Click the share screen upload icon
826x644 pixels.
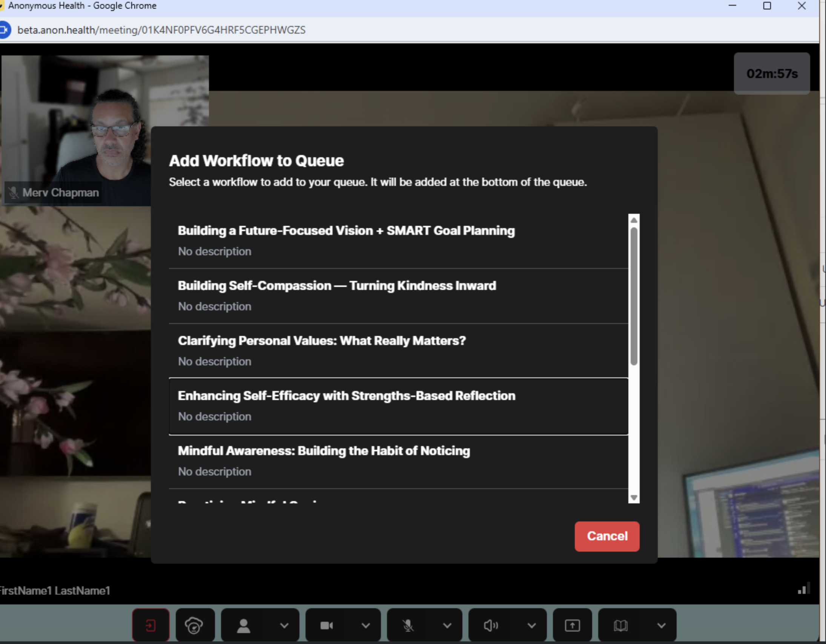click(x=572, y=626)
